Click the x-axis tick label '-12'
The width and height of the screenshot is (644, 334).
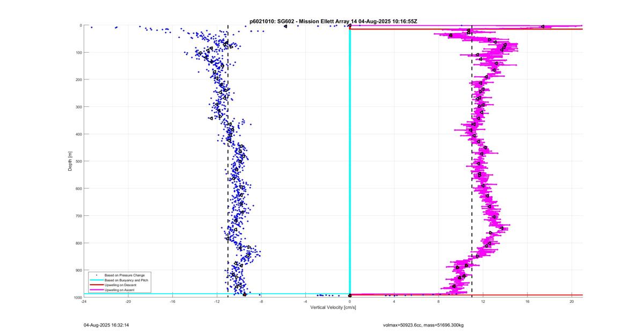[217, 301]
